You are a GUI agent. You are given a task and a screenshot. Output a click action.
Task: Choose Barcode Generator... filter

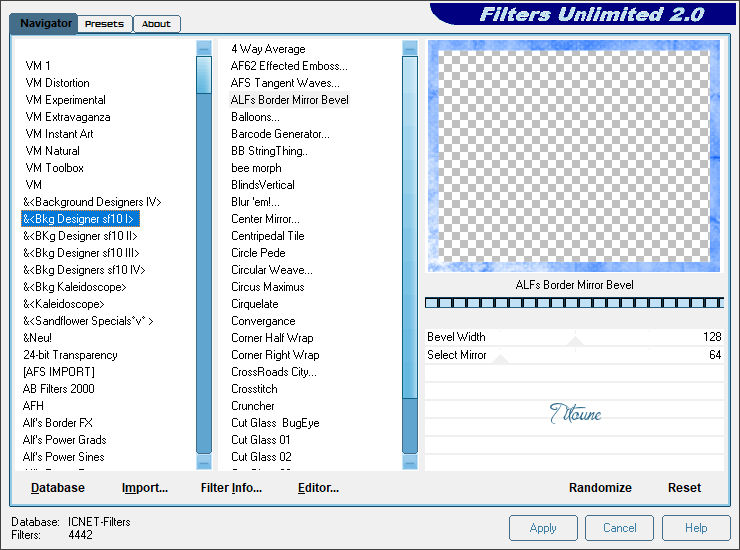point(280,134)
